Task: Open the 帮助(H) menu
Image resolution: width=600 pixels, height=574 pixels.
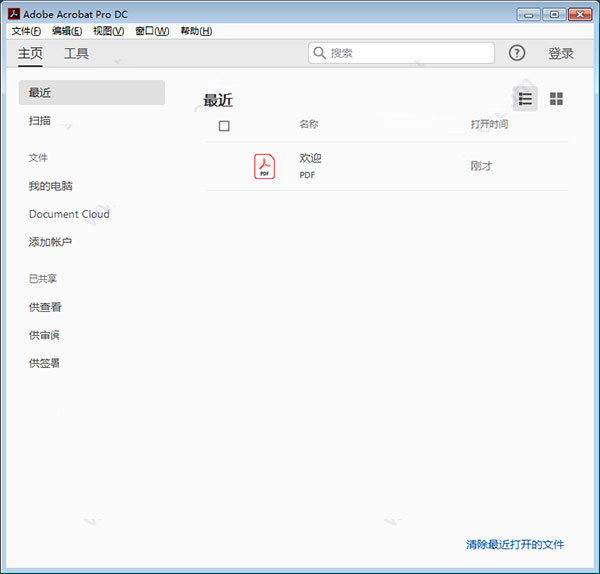Action: 196,31
